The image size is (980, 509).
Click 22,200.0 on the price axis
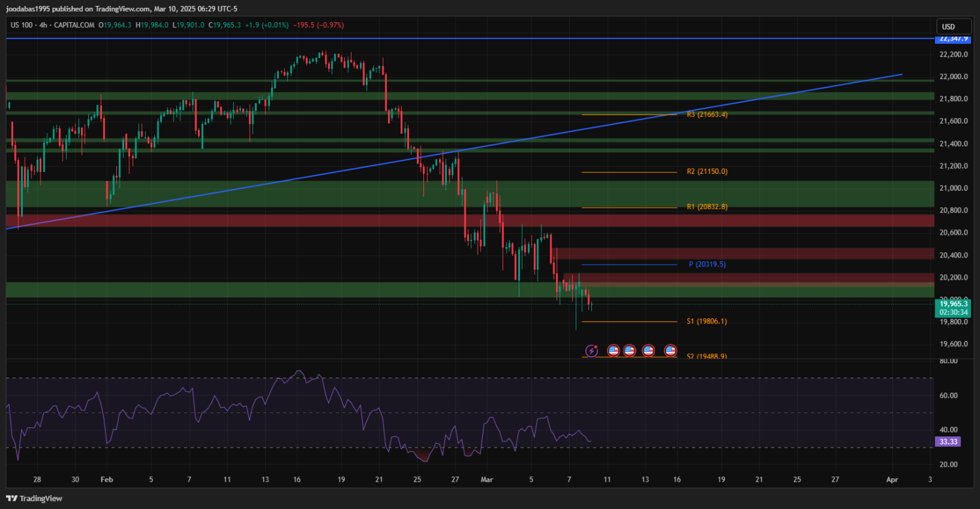click(953, 54)
